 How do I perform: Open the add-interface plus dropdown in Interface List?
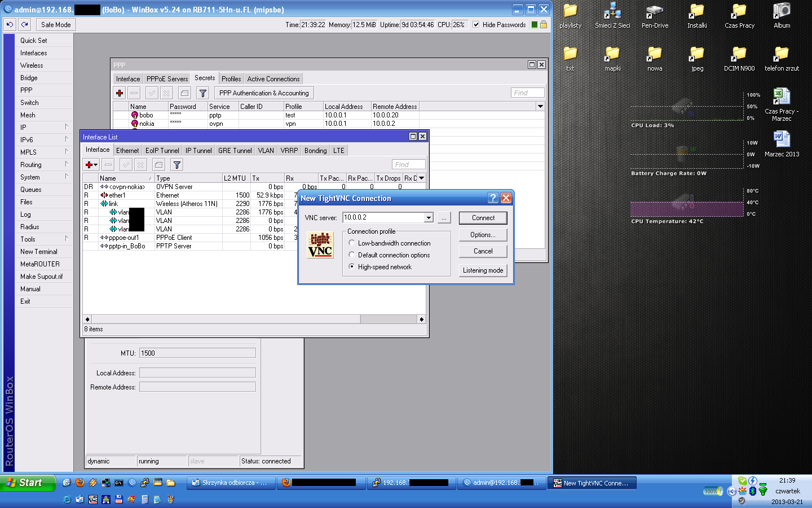click(91, 165)
